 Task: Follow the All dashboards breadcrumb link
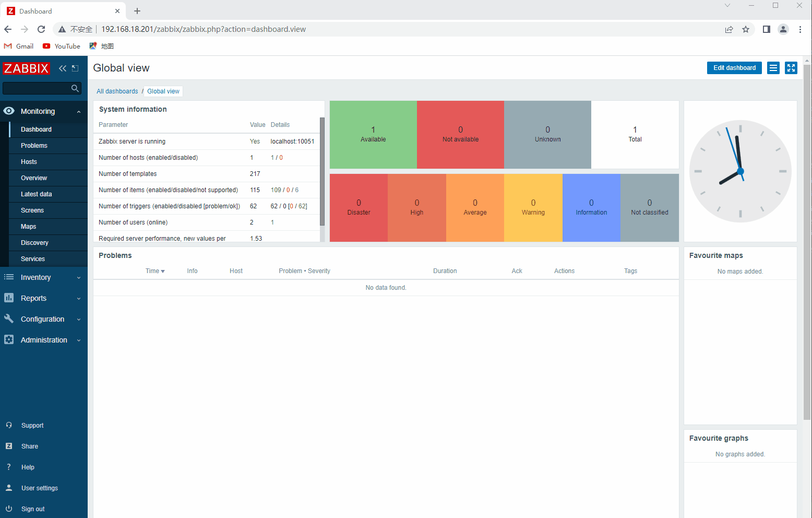coord(117,91)
